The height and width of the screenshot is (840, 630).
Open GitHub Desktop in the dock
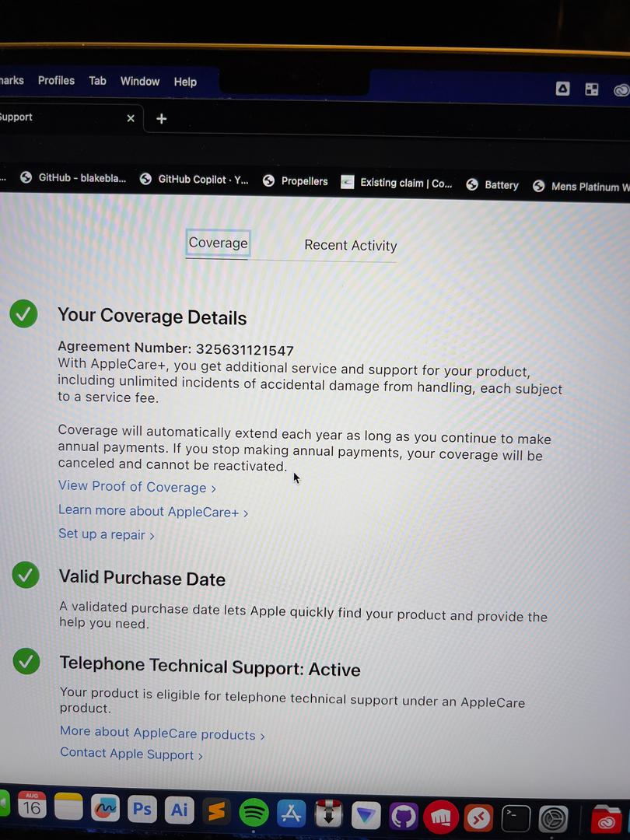click(x=403, y=817)
